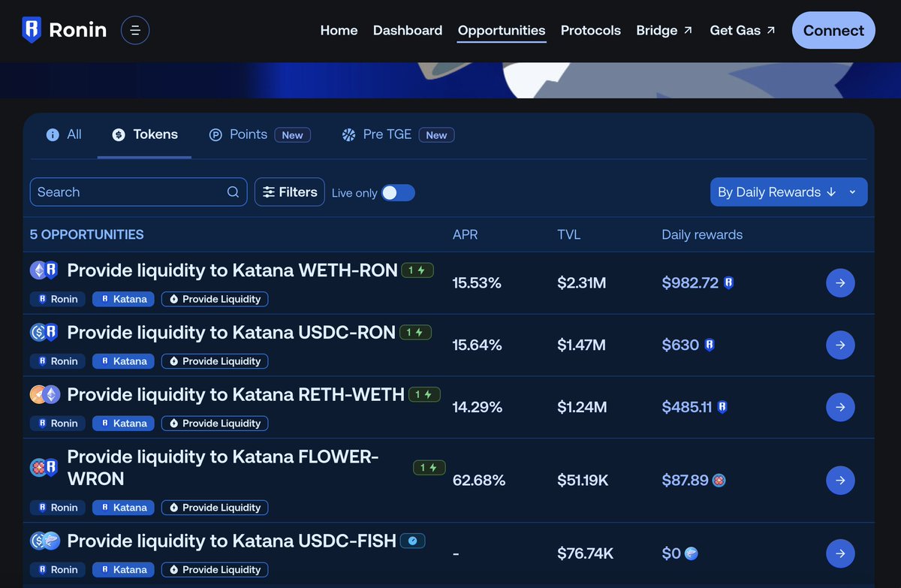Viewport: 901px width, 588px height.
Task: Open arrow button for USDC-RON row
Action: point(840,345)
